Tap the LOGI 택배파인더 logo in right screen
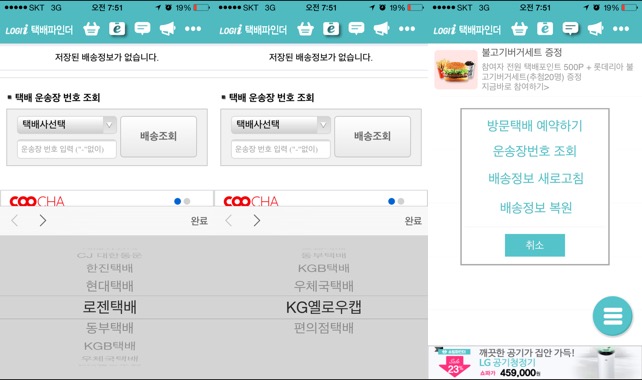 click(467, 29)
